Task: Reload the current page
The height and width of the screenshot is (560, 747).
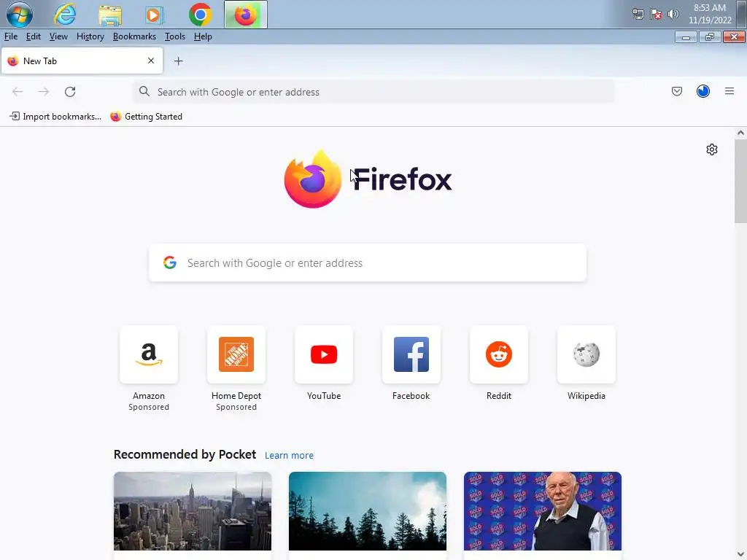Action: pyautogui.click(x=70, y=91)
